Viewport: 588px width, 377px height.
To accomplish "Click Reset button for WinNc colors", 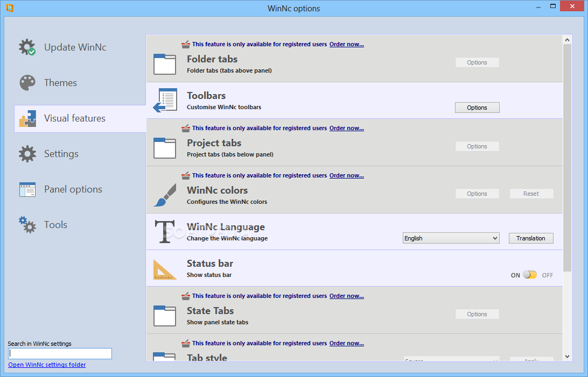I will pos(531,194).
